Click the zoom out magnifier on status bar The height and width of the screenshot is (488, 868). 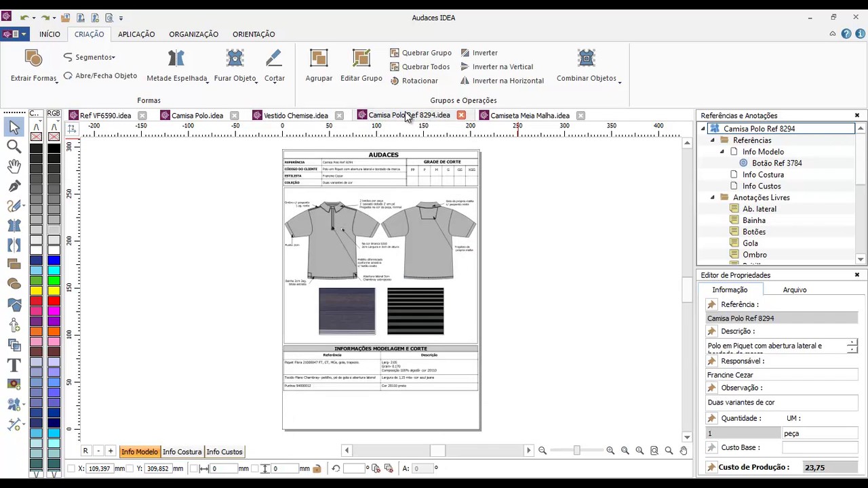(542, 451)
